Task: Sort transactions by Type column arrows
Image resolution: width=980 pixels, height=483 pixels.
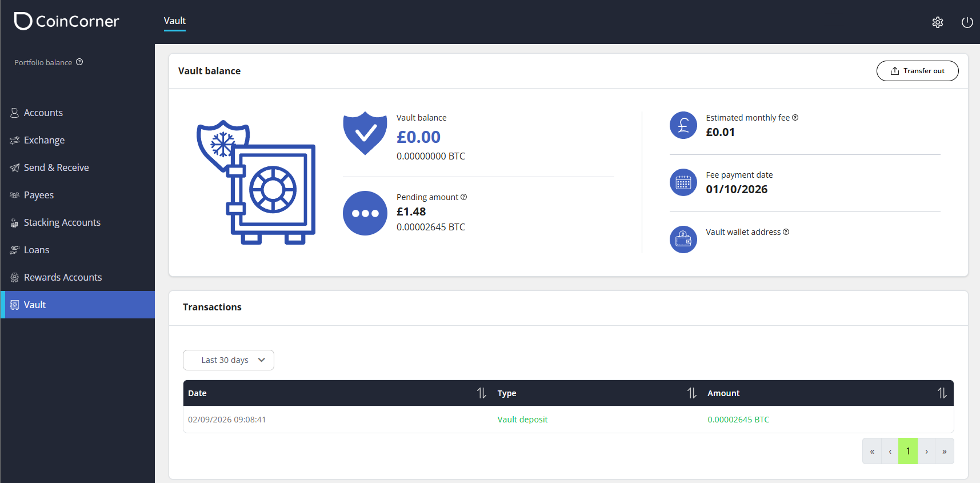Action: [691, 393]
